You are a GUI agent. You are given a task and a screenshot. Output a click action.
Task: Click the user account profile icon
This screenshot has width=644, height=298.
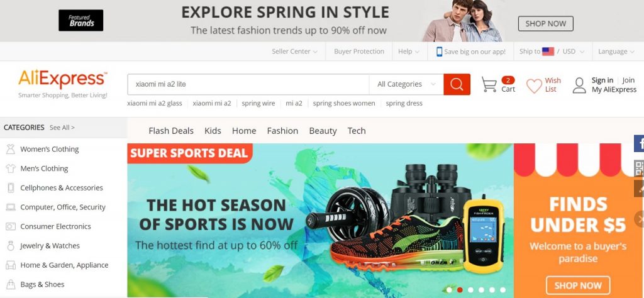579,86
